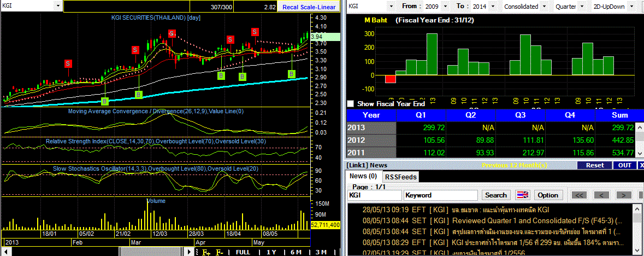
Task: Switch to the News (0) tab
Action: click(x=363, y=176)
